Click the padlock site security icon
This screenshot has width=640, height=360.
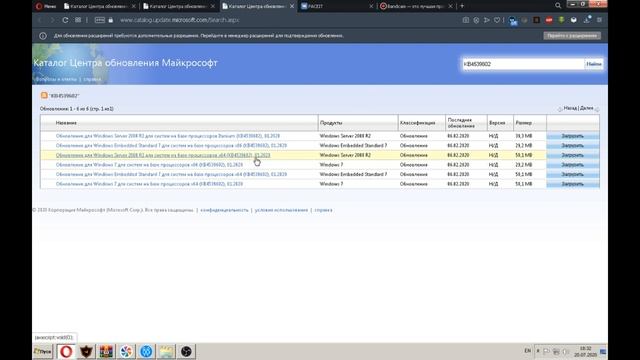click(x=111, y=20)
